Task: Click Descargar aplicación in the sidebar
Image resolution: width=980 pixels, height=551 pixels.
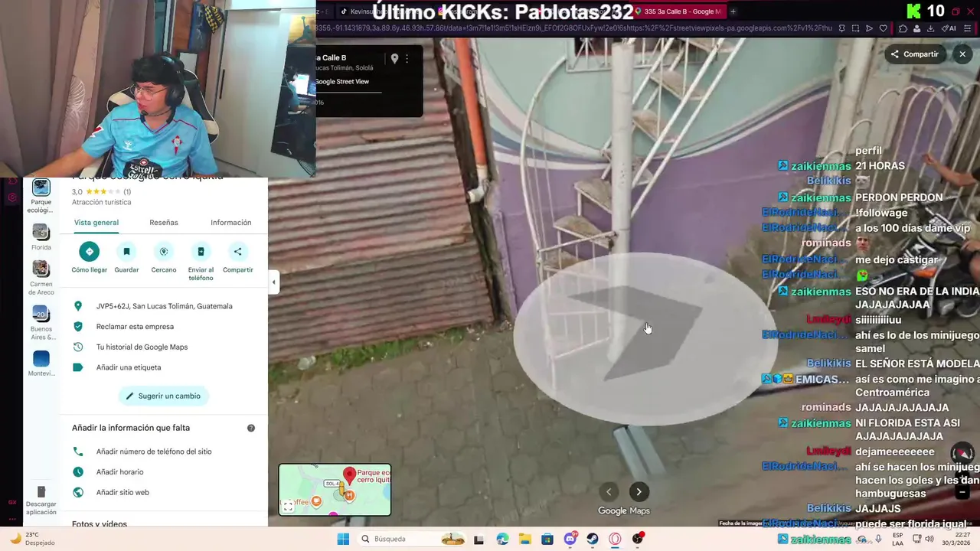Action: point(41,500)
